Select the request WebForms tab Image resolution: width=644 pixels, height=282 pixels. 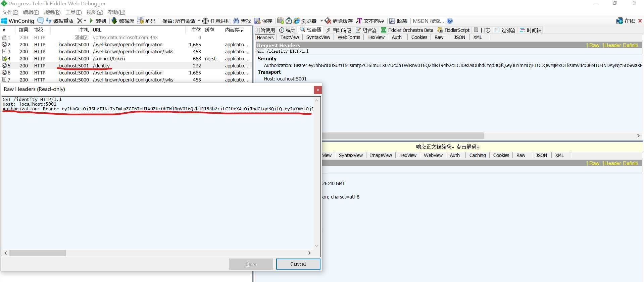point(349,37)
